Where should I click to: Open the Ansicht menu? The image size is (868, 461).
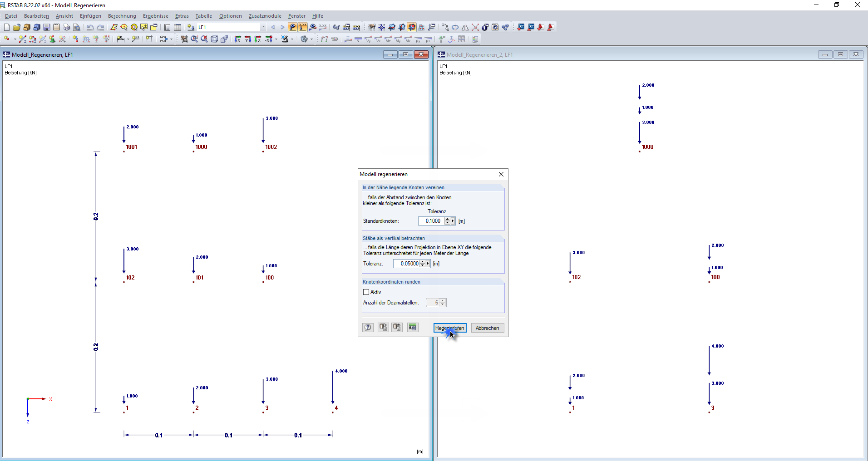pos(64,16)
